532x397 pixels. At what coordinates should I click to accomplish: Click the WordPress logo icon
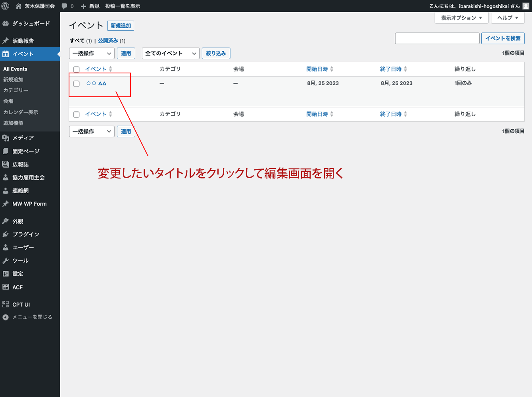(6, 6)
